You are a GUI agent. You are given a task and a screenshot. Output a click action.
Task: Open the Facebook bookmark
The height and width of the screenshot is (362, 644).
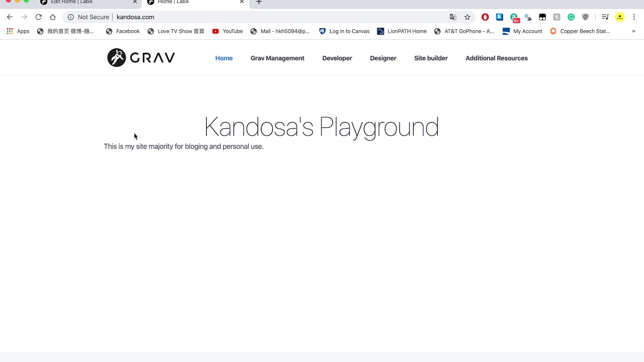[123, 31]
